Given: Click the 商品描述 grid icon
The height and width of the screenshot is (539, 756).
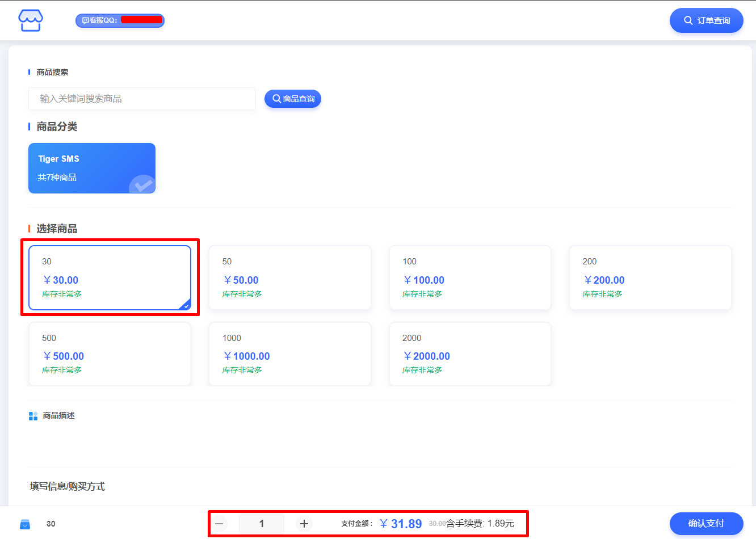Looking at the screenshot, I should (x=33, y=416).
